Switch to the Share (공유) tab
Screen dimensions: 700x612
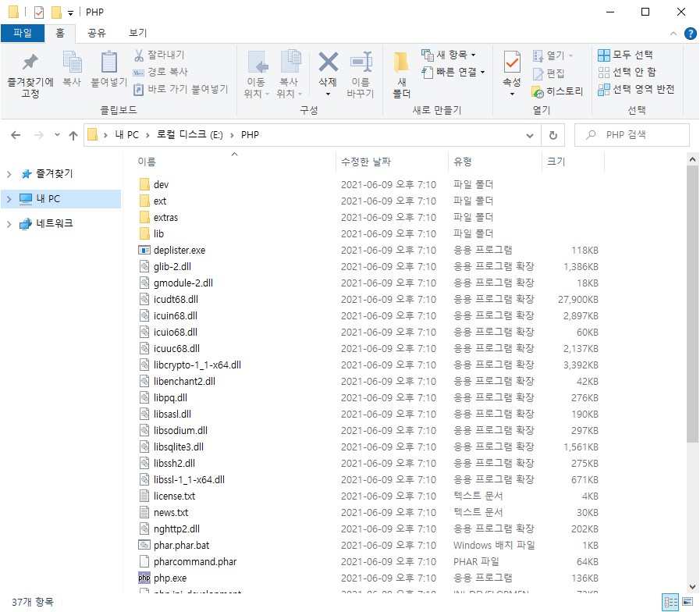click(97, 33)
